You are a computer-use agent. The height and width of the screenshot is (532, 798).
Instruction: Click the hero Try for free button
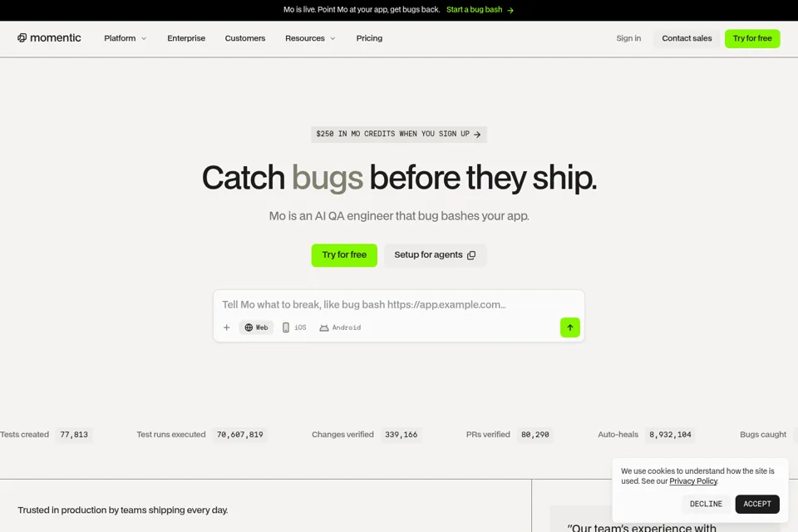[x=344, y=255]
